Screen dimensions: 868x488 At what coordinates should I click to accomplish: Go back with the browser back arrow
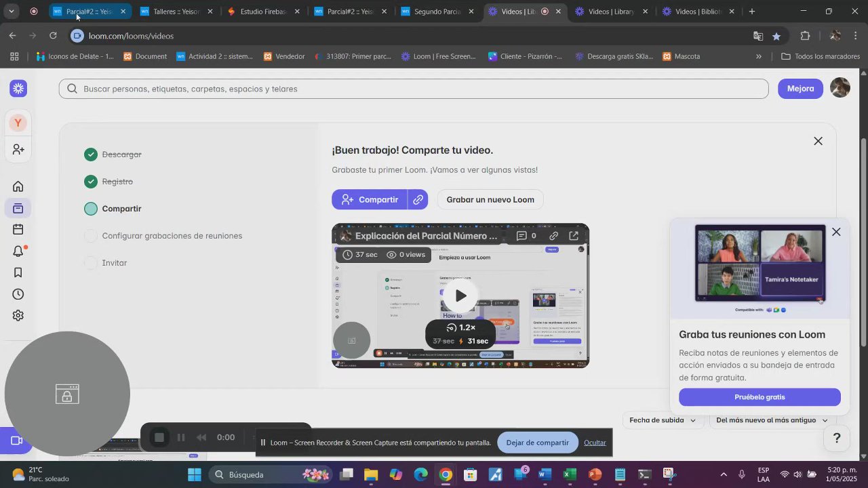(12, 36)
